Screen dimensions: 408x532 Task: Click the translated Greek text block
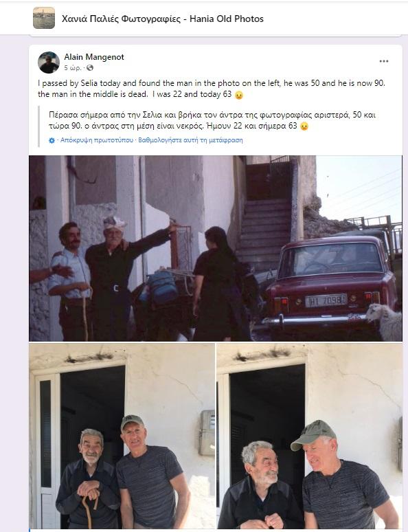[212, 120]
